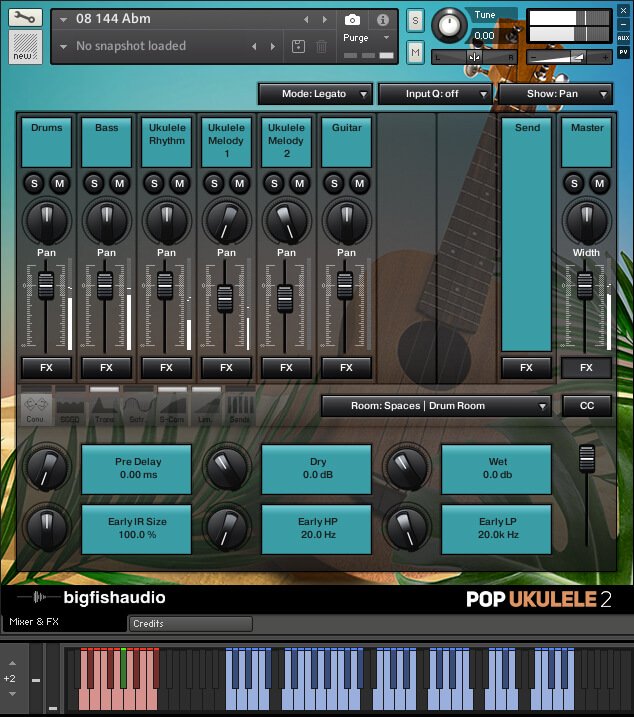
Task: Open the Input Q: off dropdown
Action: click(x=435, y=94)
